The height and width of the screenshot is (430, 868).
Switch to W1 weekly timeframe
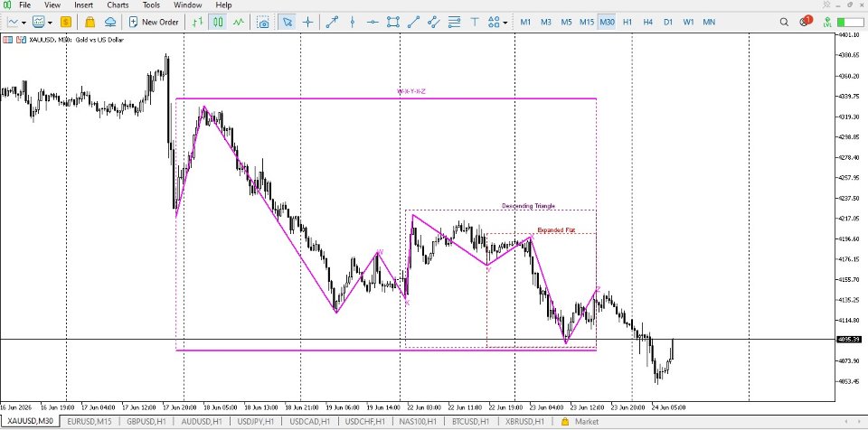point(688,23)
